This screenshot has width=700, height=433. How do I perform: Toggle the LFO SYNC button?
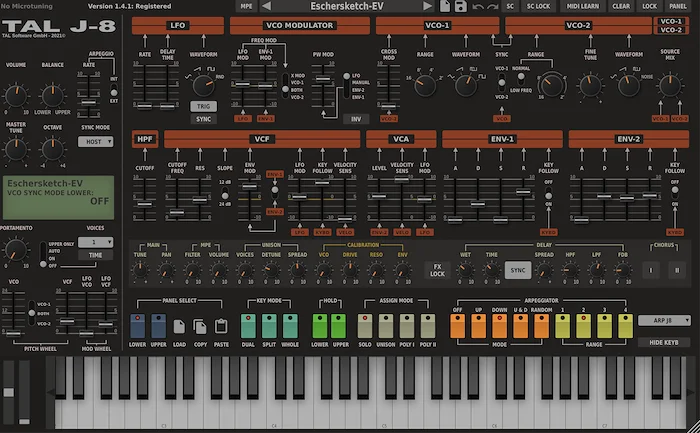[204, 119]
